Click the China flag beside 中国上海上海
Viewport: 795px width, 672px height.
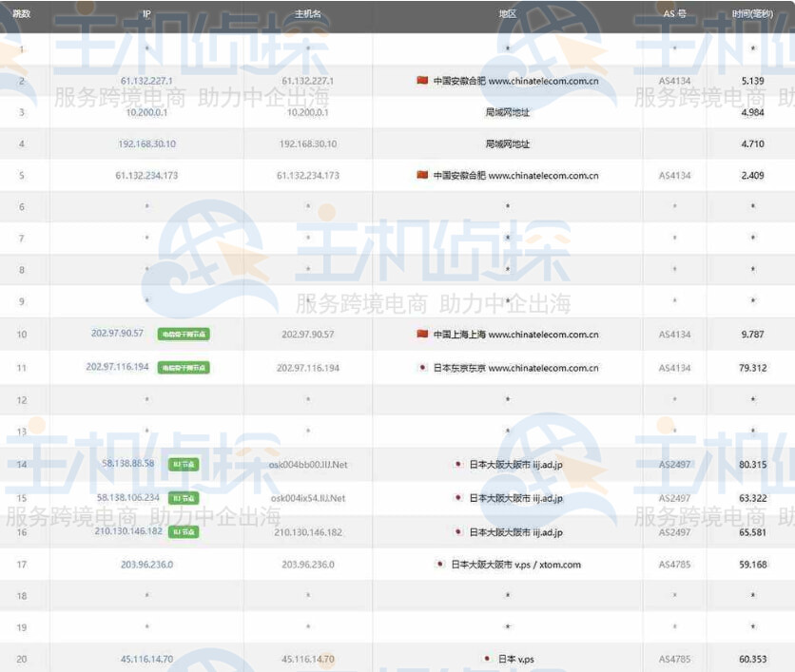pyautogui.click(x=422, y=335)
